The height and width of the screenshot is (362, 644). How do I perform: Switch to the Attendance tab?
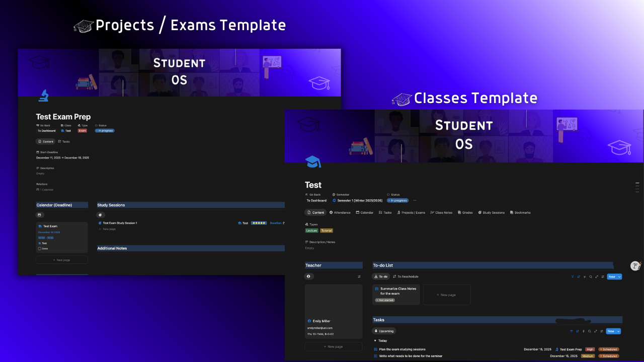pyautogui.click(x=340, y=212)
